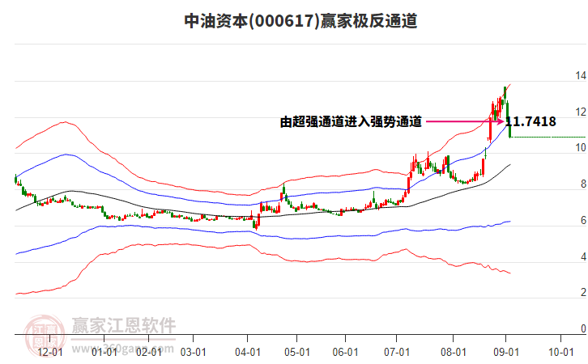Click the 0 price axis label

583,328
